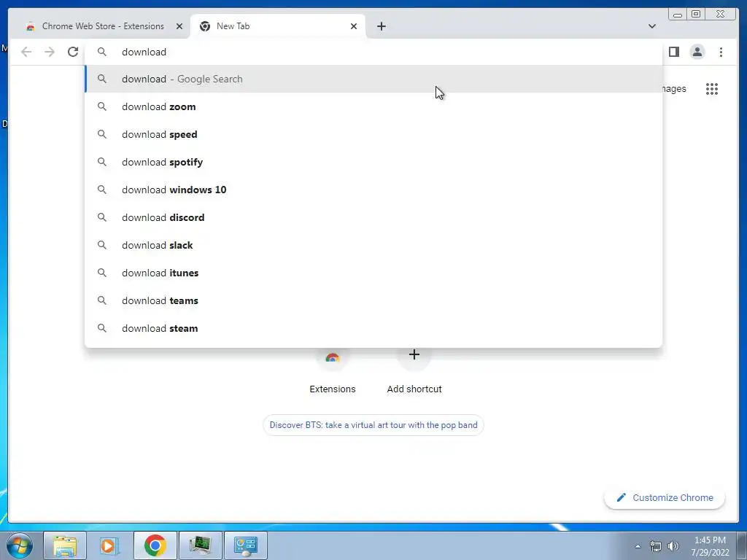Screen dimensions: 747x560
Task: Switch to Chrome Web Store - Extensions tab
Action: point(103,26)
